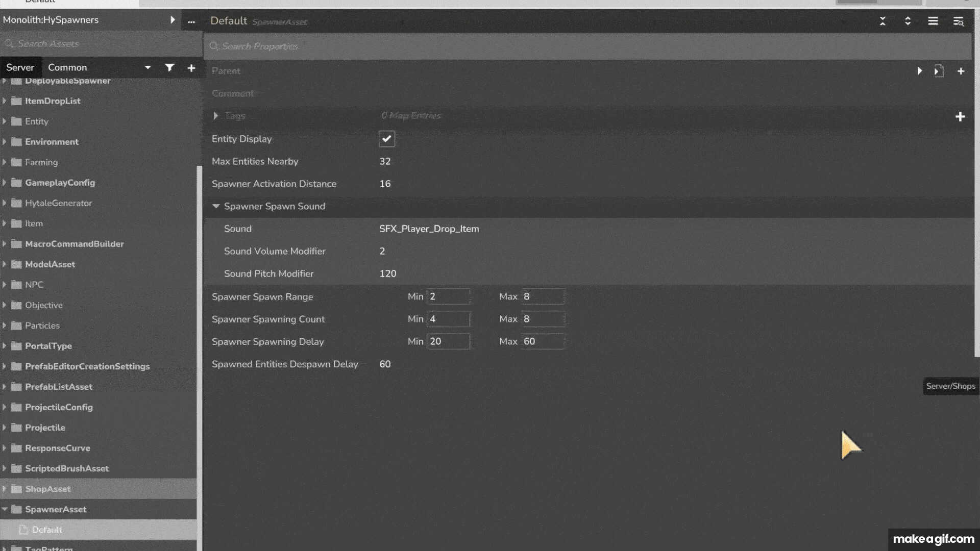Click the collapse-all icon in the header

883,21
